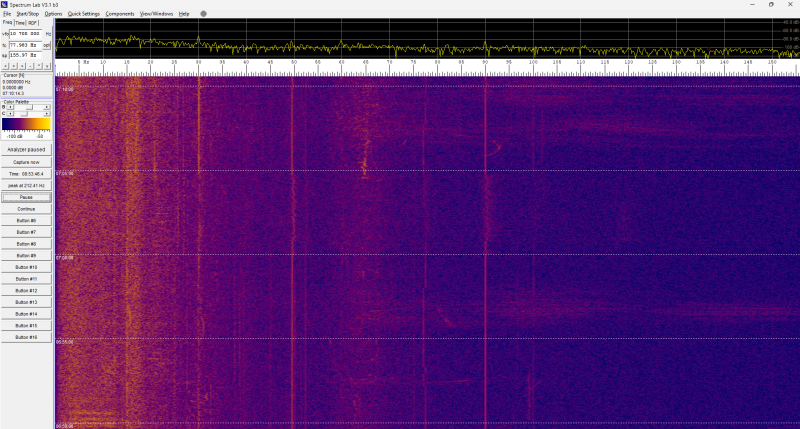Click the left arrow frequency shift button

pyautogui.click(x=5, y=66)
